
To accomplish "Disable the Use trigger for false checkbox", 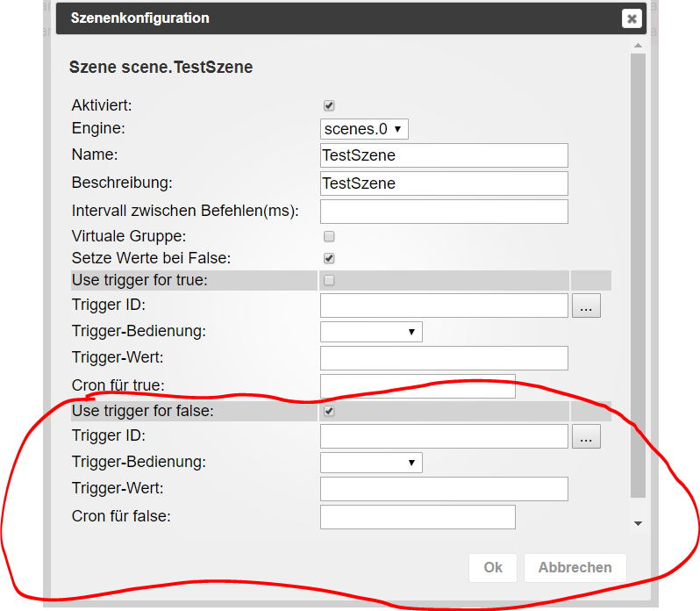I will 329,411.
